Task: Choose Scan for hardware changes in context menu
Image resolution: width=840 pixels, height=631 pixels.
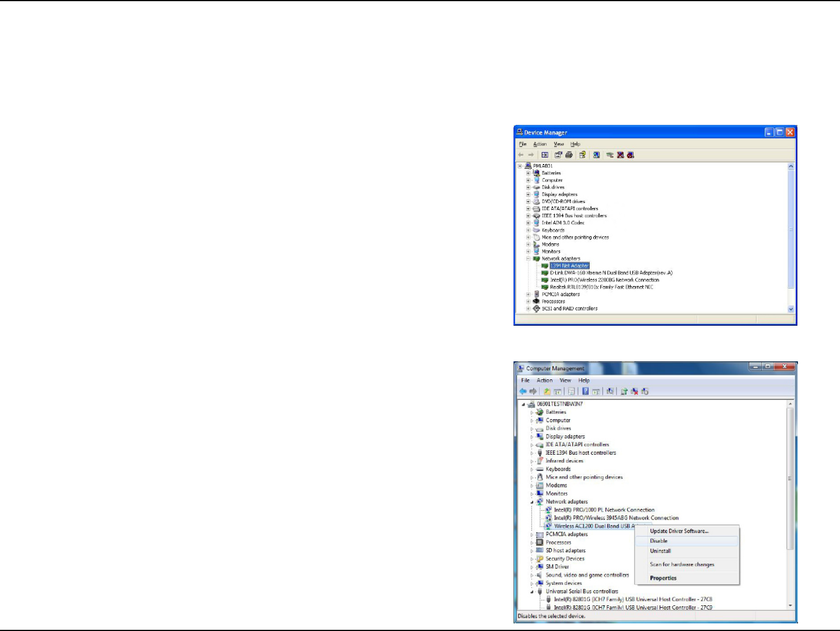Action: (687, 564)
